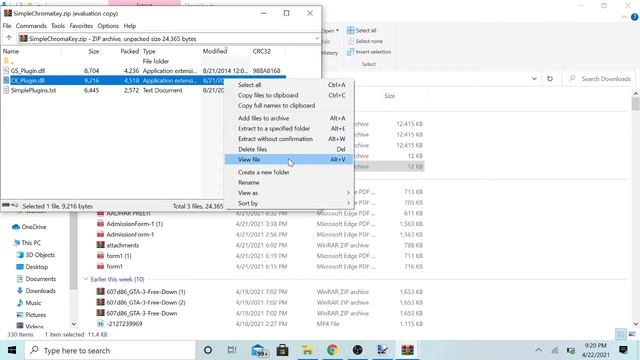Open Explorer help icon

click(x=634, y=17)
